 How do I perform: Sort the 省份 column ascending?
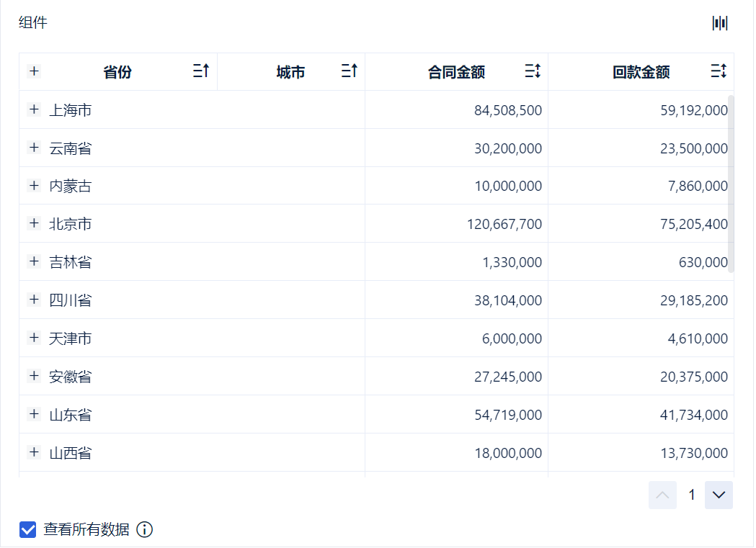pyautogui.click(x=201, y=71)
